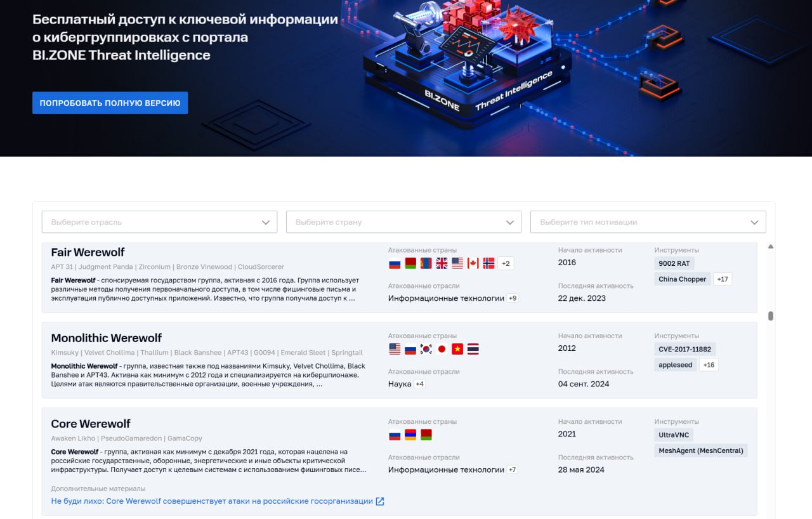Click the Russia flag in Core Werewolf card
This screenshot has width=812, height=519.
(395, 435)
